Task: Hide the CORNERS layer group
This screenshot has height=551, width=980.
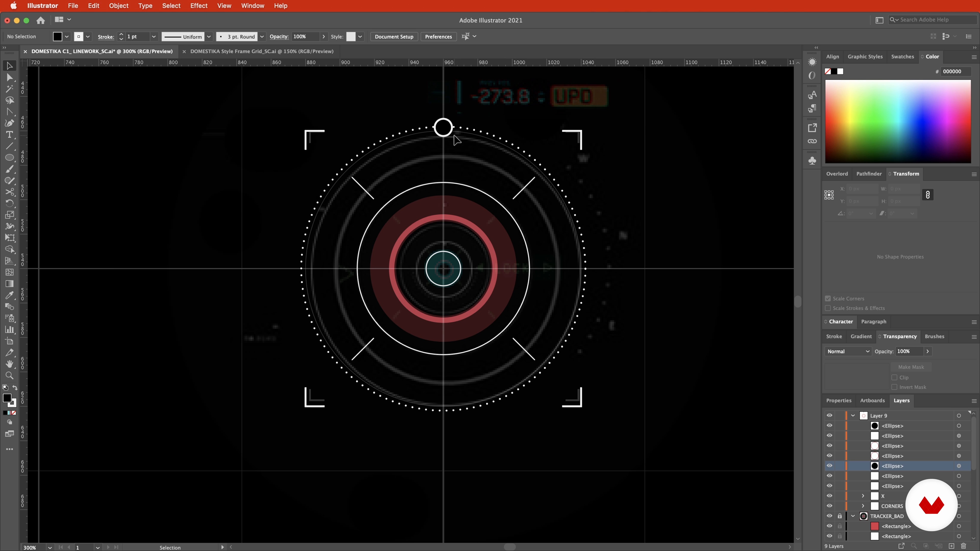Action: [x=829, y=506]
